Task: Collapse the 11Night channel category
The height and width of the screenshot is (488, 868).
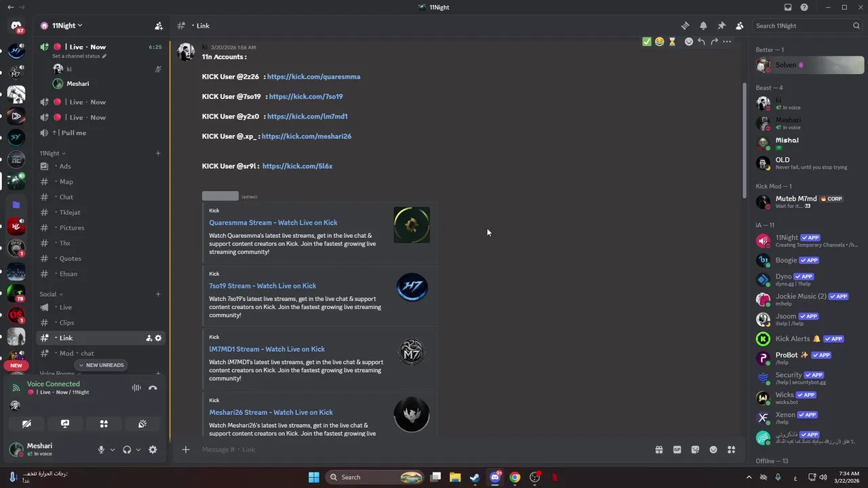Action: click(52, 153)
